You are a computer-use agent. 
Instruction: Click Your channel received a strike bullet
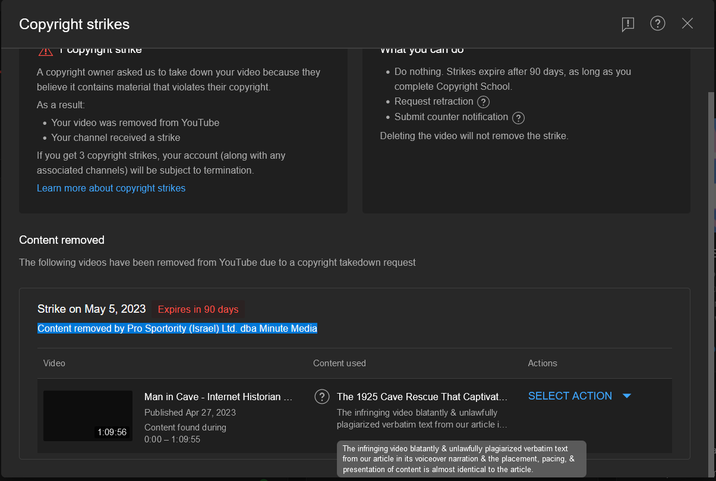(x=116, y=137)
